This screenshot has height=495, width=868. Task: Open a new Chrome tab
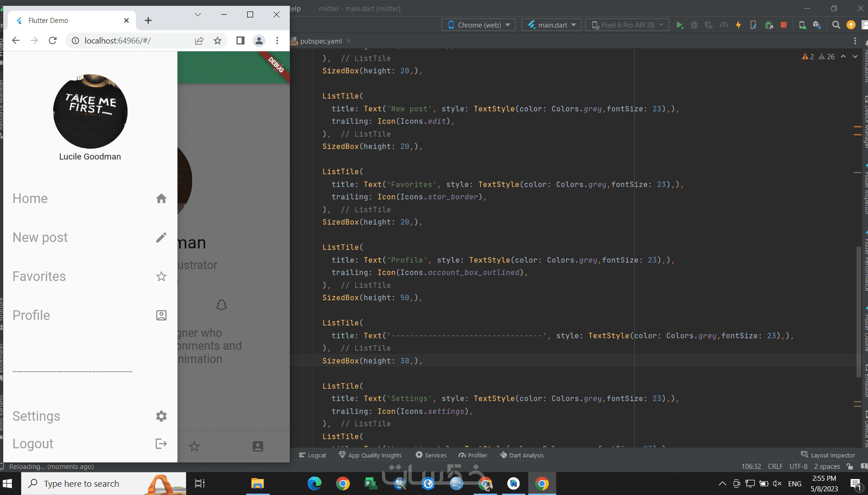pyautogui.click(x=148, y=20)
